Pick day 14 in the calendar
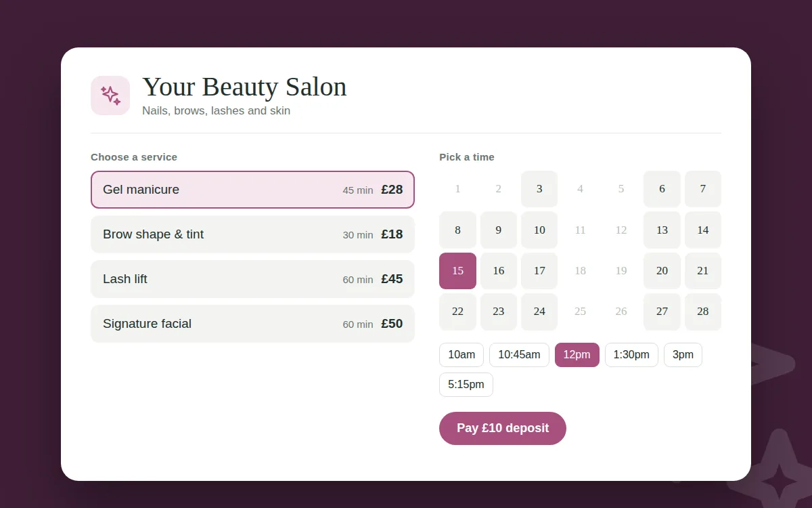The width and height of the screenshot is (812, 508). pyautogui.click(x=703, y=230)
